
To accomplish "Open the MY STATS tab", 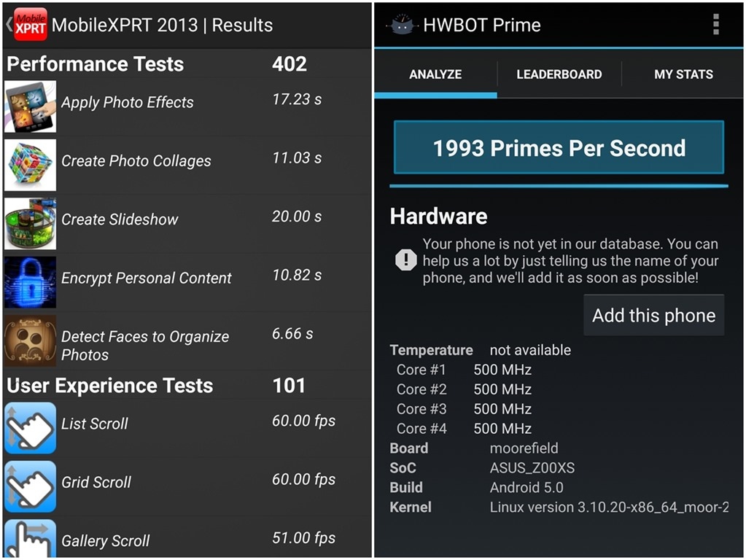I will (x=683, y=74).
